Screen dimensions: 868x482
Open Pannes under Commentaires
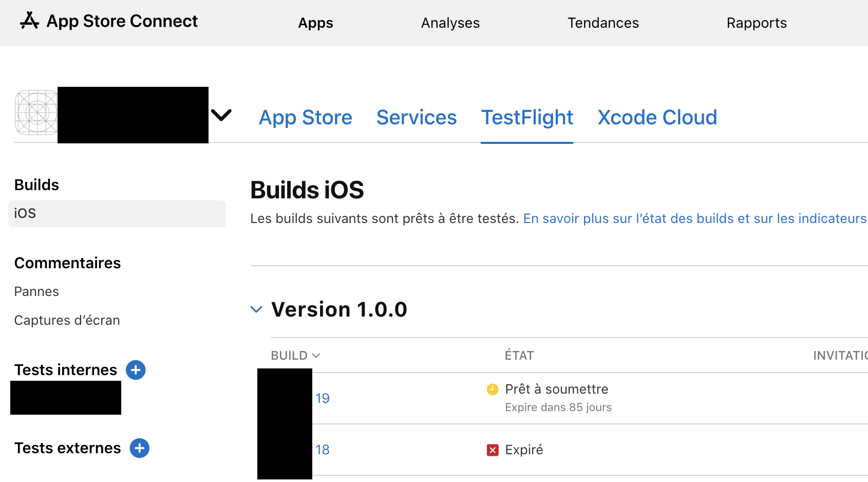(x=36, y=292)
